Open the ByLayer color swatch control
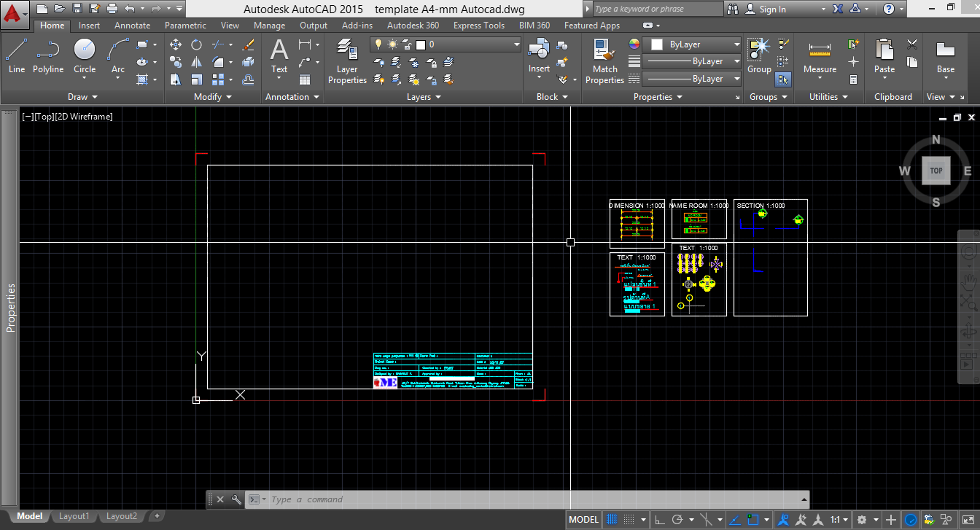 (691, 44)
